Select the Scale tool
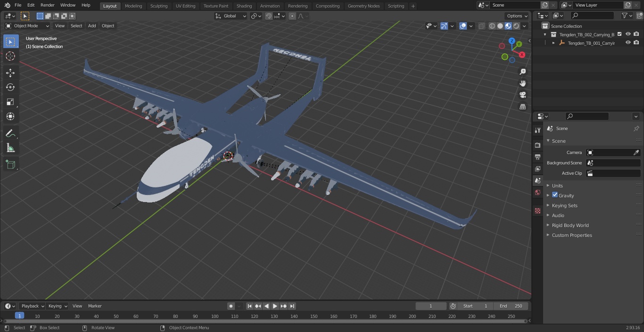644x332 pixels. 10,102
